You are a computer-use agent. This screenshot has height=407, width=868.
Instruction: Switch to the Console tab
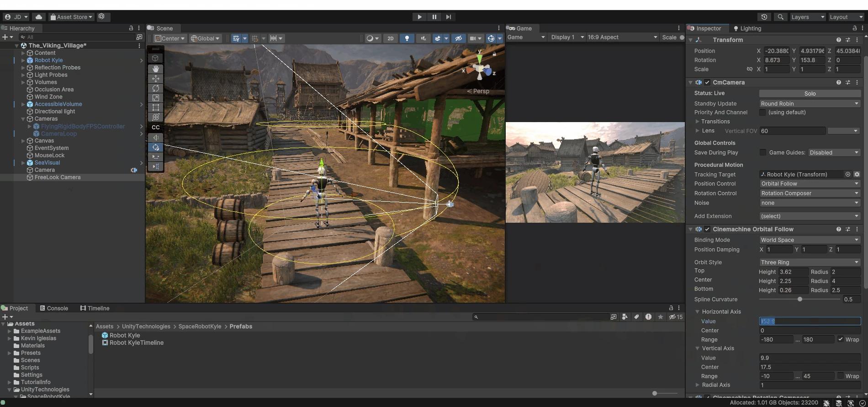click(54, 308)
